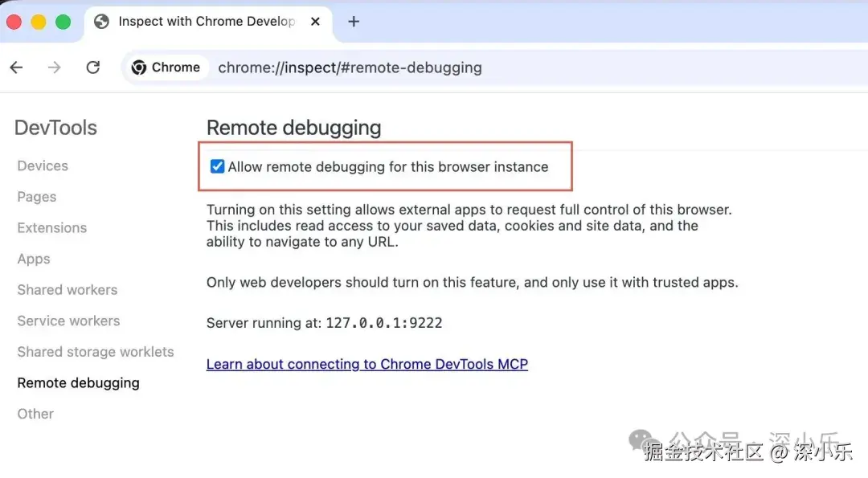Select Apps in the sidebar
Image resolution: width=868 pixels, height=478 pixels.
34,259
